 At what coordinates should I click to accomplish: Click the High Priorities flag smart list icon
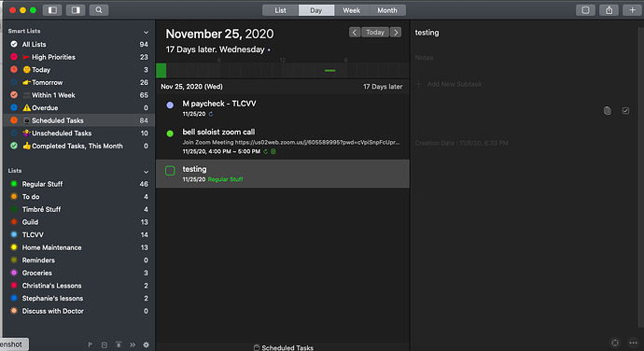coord(26,57)
